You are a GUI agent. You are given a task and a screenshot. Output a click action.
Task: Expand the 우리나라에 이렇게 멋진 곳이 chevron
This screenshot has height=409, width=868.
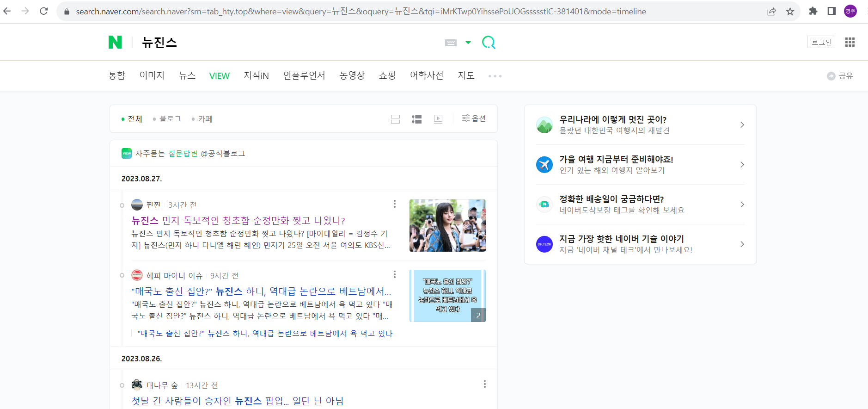point(742,125)
